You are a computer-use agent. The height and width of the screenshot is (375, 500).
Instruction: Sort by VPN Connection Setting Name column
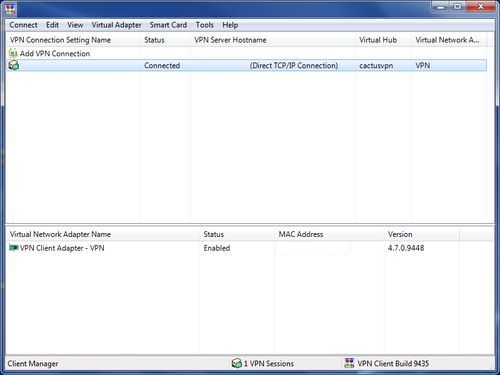73,40
